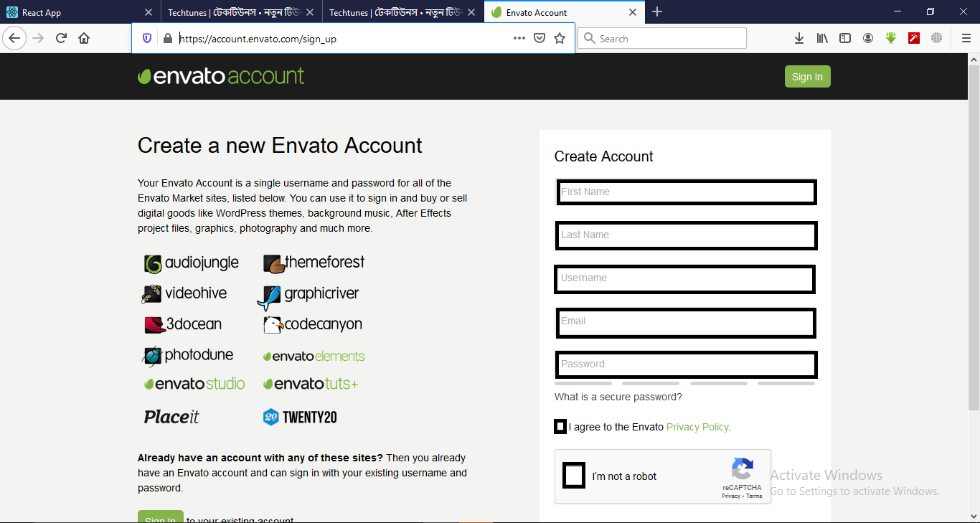This screenshot has width=980, height=523.
Task: Click the Create Account heading text
Action: 603,156
